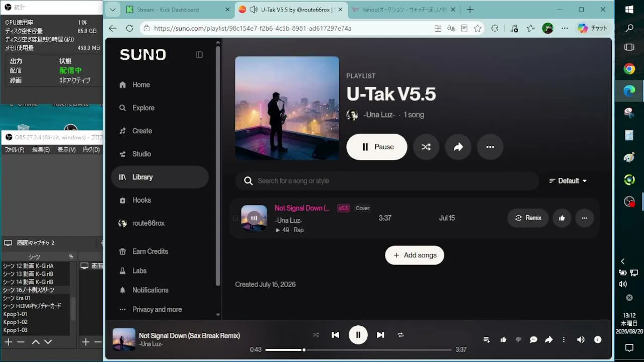
Task: Open a new browser tab
Action: (470, 10)
